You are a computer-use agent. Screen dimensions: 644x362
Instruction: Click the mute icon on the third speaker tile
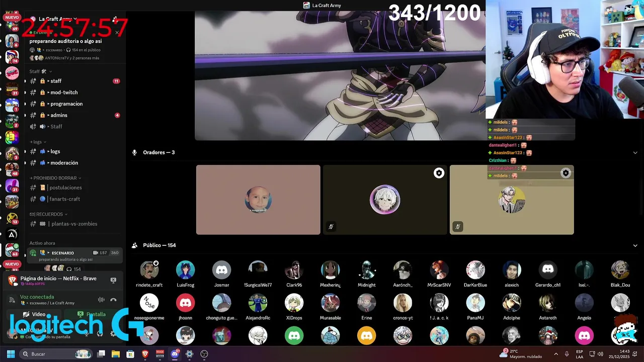point(457,227)
